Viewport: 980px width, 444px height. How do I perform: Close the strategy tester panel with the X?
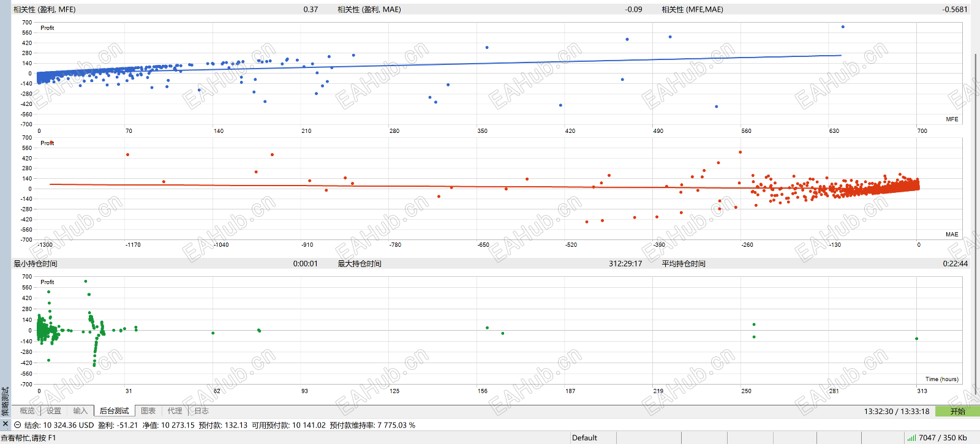click(x=6, y=424)
